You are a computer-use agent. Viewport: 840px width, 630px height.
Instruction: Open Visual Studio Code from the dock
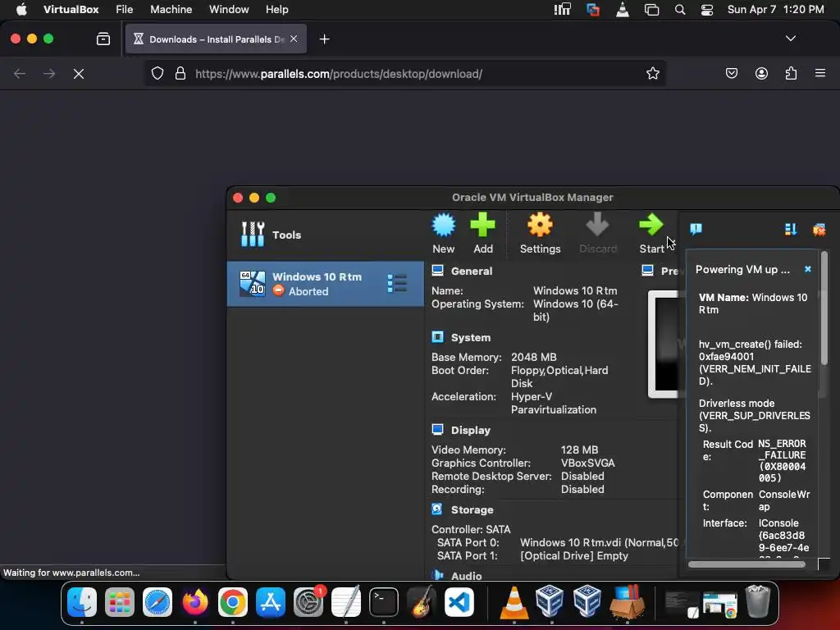tap(459, 602)
